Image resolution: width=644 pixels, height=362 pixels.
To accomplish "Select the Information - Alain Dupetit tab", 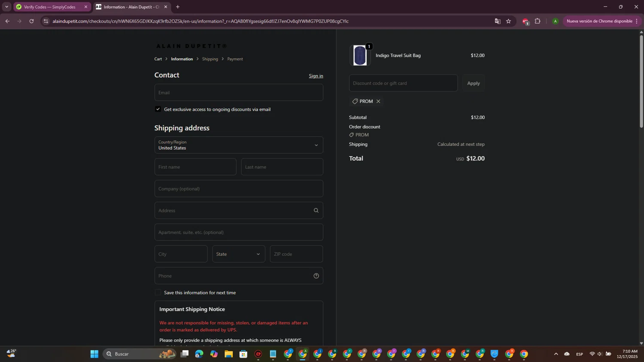I will 131,7.
